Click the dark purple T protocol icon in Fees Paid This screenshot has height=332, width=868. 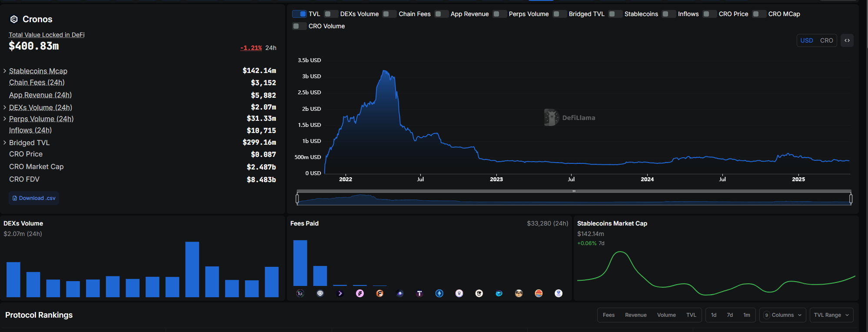(x=419, y=294)
